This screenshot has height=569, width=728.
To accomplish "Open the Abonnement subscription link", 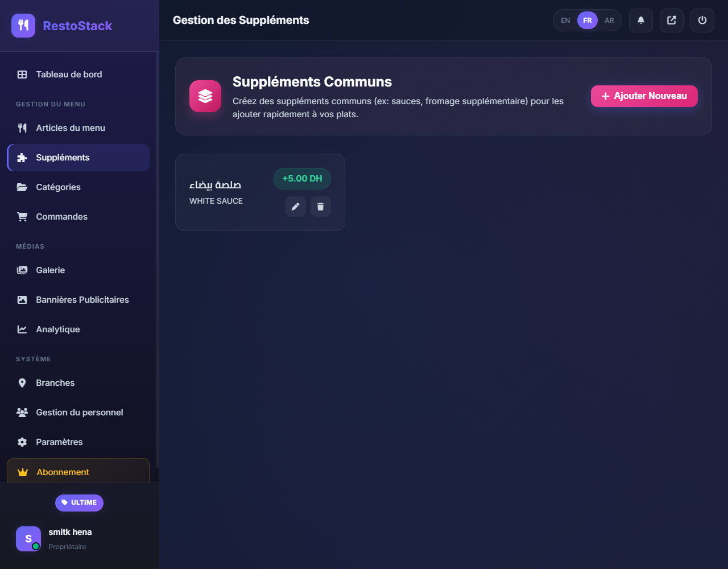I will [x=63, y=472].
